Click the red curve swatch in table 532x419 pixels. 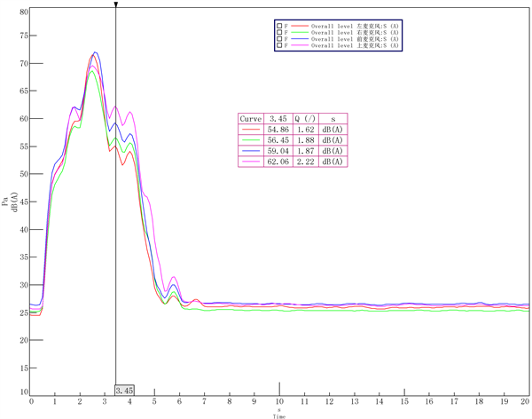(250, 130)
